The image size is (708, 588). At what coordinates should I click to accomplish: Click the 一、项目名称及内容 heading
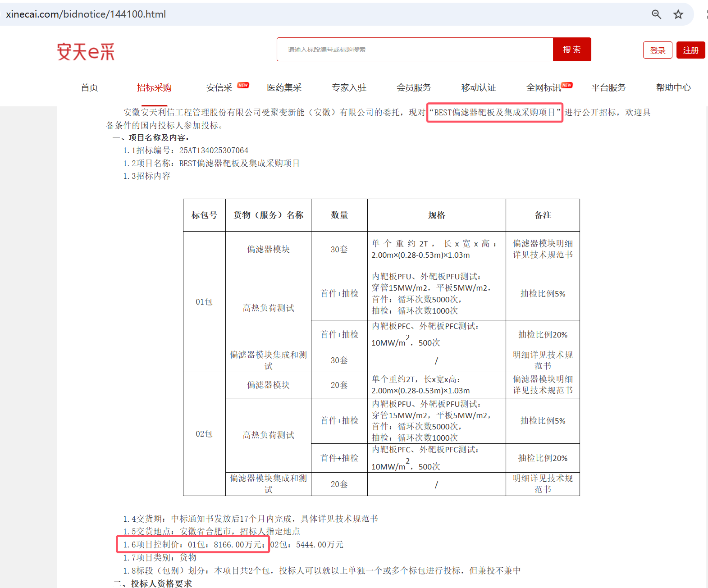coord(151,138)
